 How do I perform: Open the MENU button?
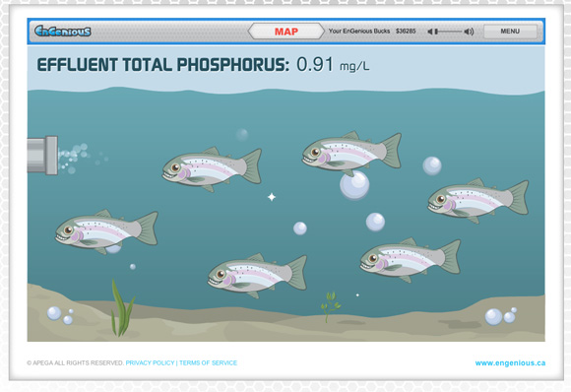coord(510,32)
